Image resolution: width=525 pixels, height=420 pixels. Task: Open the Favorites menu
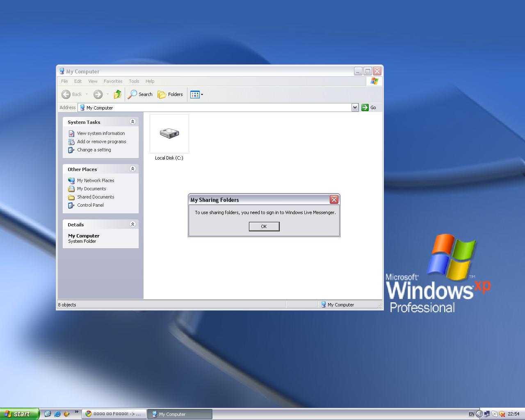113,81
